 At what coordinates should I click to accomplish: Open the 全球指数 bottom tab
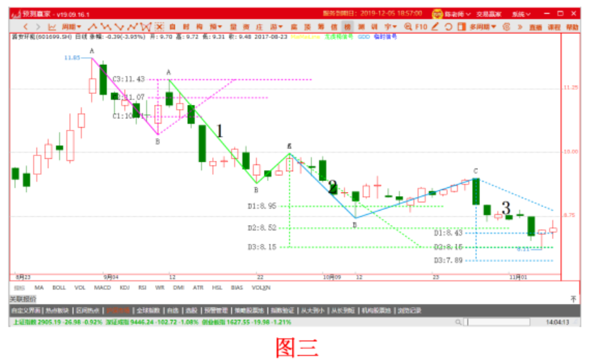point(148,310)
